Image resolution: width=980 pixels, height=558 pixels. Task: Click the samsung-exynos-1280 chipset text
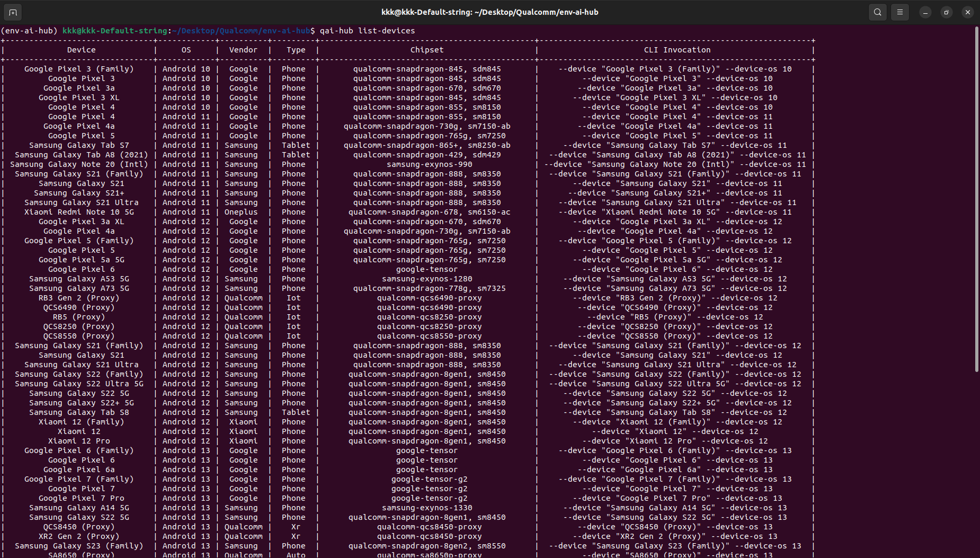(x=427, y=279)
